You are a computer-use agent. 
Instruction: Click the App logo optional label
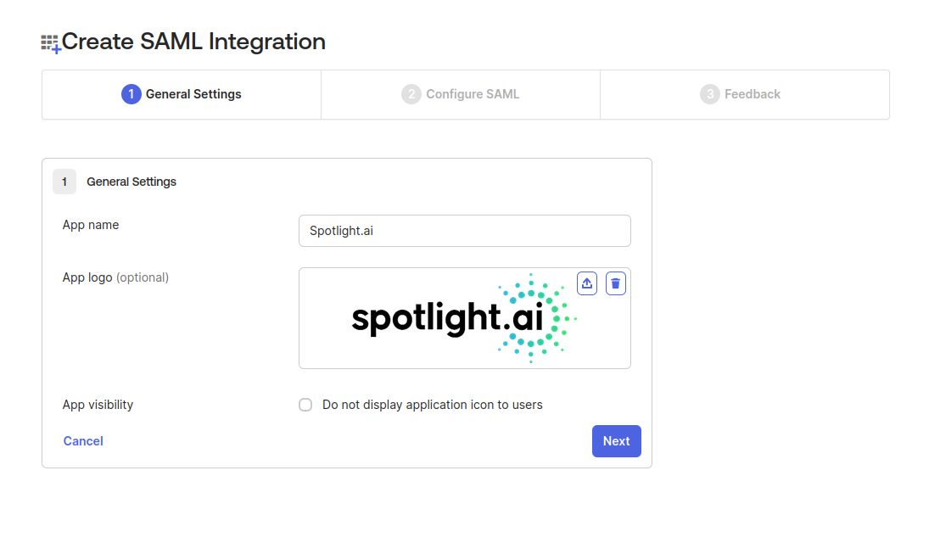coord(115,277)
